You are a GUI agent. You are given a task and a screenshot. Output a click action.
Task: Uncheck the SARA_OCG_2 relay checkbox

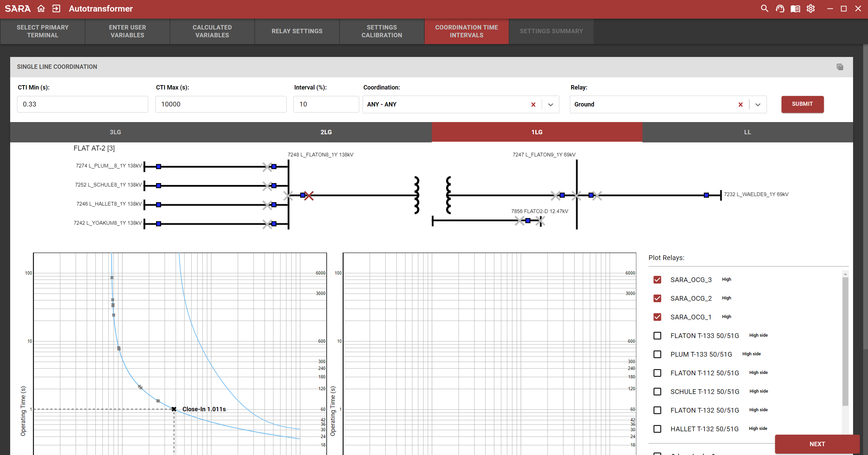pos(657,298)
